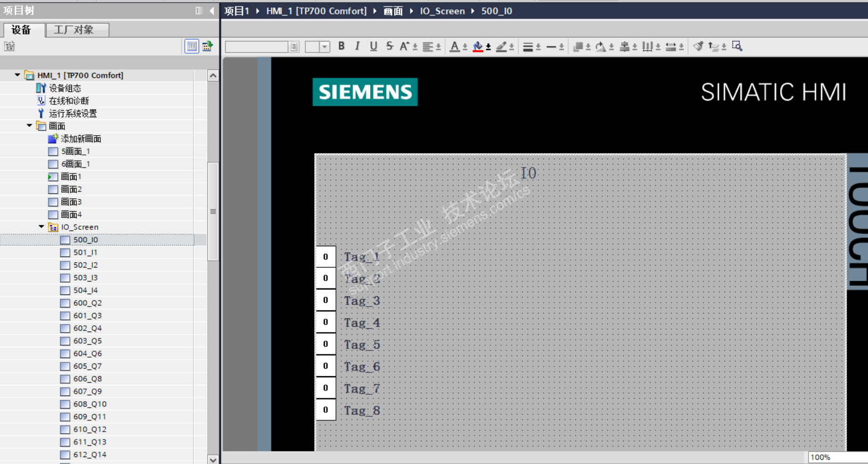Click the equalize object size icon
The width and height of the screenshot is (868, 464).
coord(671,47)
